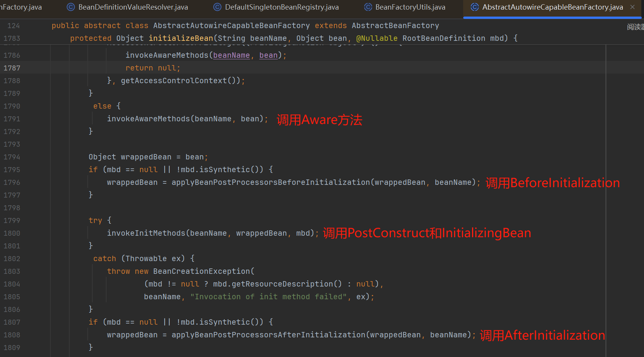The width and height of the screenshot is (644, 357).
Task: Click the class icon on AbstractAutowireCapableBeanFactory.java tab
Action: pos(475,7)
